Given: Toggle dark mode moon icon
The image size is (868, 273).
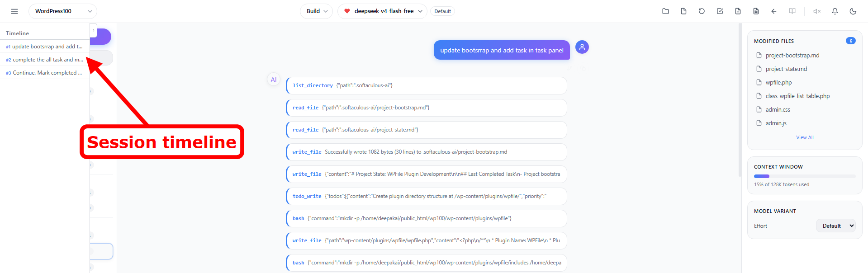Looking at the screenshot, I should point(853,11).
